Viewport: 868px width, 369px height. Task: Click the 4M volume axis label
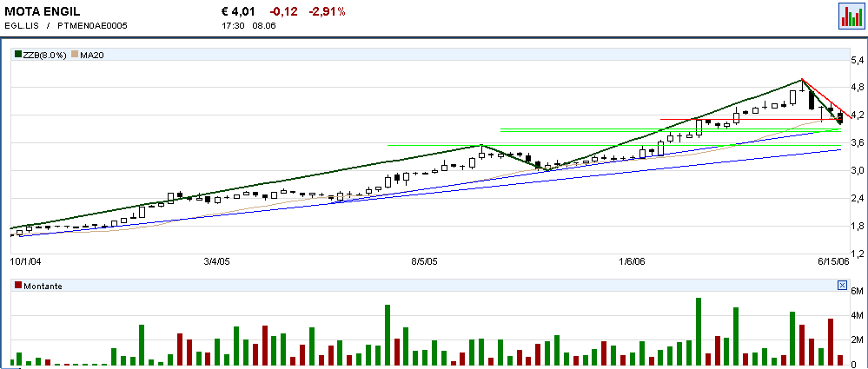[x=857, y=316]
